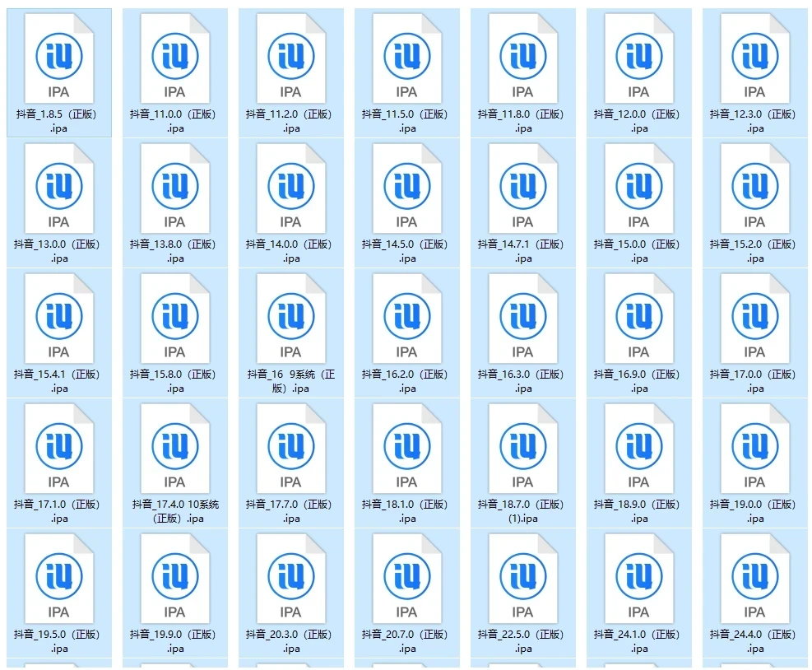Select the 抖音_16.2.0 IPA file icon
The image size is (812, 670).
(x=407, y=319)
